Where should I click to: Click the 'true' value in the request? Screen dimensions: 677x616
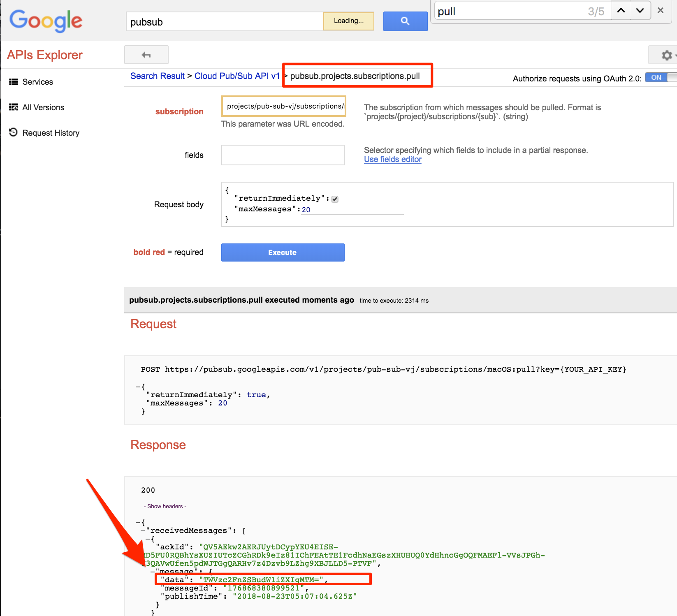pyautogui.click(x=256, y=395)
